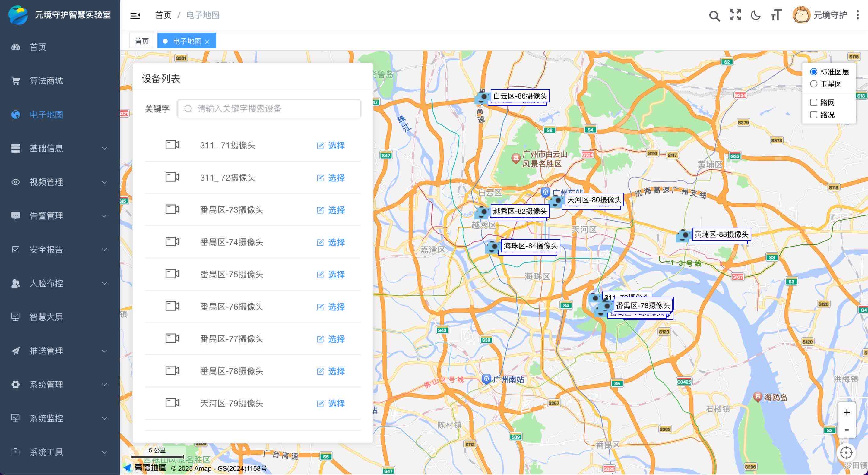The height and width of the screenshot is (475, 868).
Task: Select the 卫星图 satellite layer
Action: 813,84
